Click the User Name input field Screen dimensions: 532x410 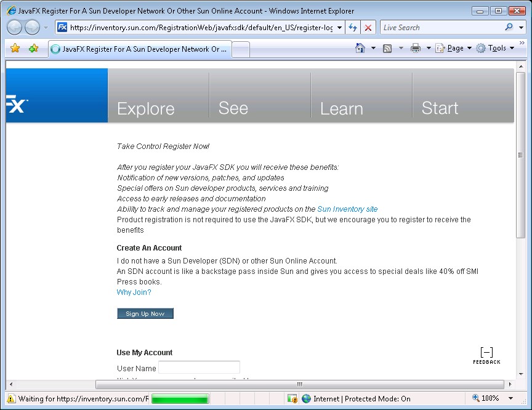point(199,368)
